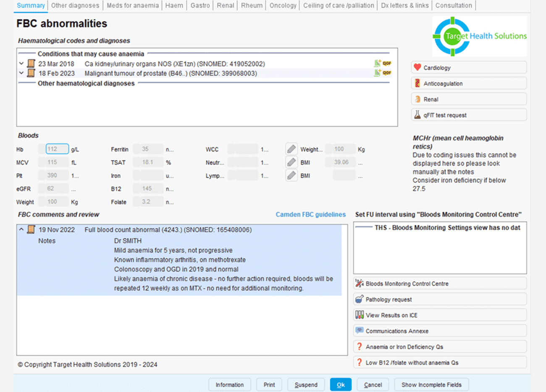This screenshot has height=392, width=546.
Task: Switch to the Meds for anaemia tab
Action: 133,5
